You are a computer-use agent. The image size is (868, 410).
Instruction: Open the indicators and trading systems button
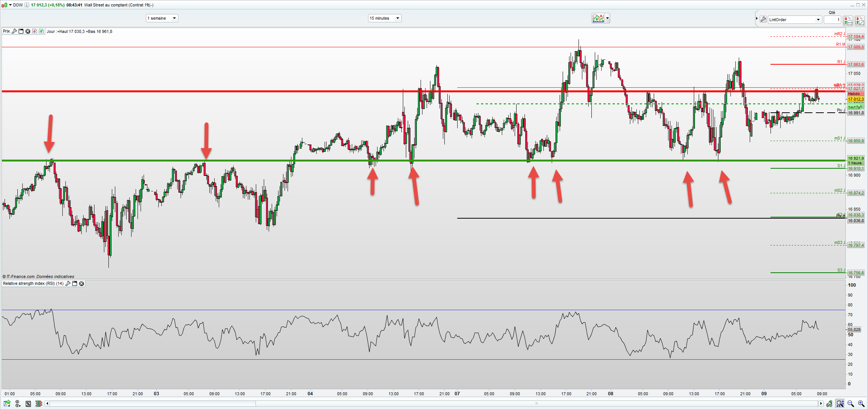click(x=598, y=18)
